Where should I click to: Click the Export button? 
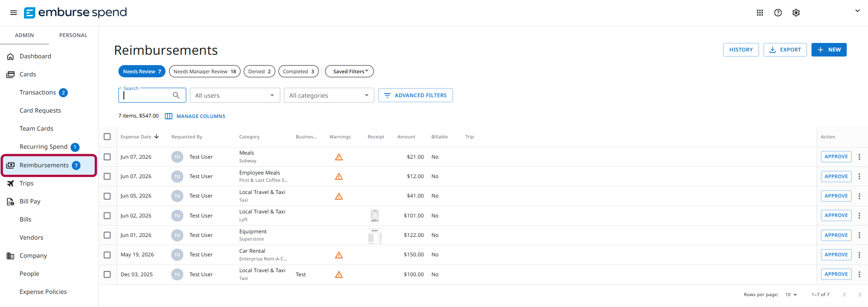tap(785, 50)
